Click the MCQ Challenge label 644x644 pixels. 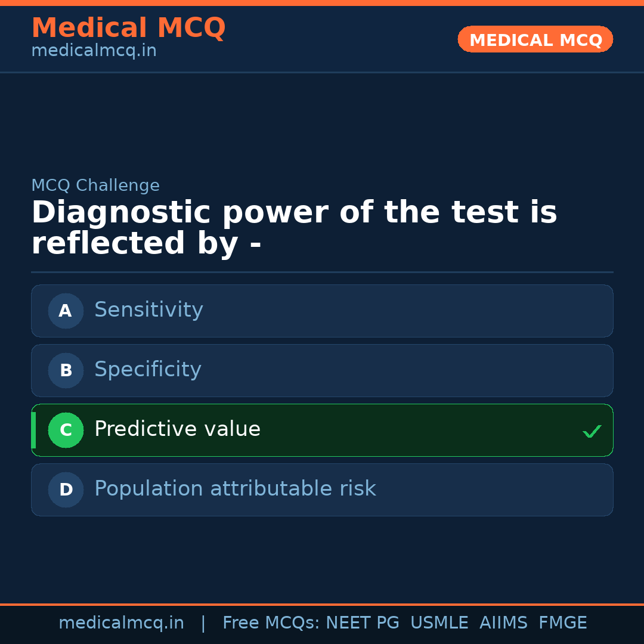[95, 185]
